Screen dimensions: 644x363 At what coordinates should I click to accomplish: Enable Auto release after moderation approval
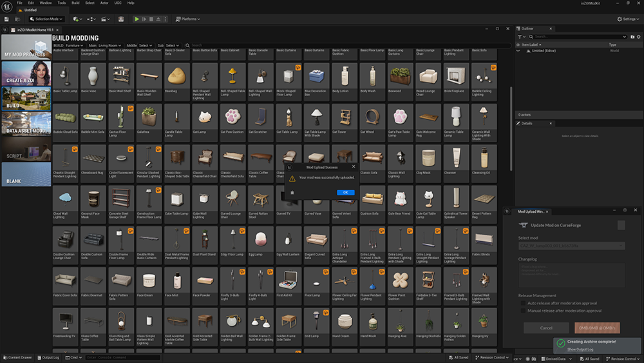(x=523, y=303)
